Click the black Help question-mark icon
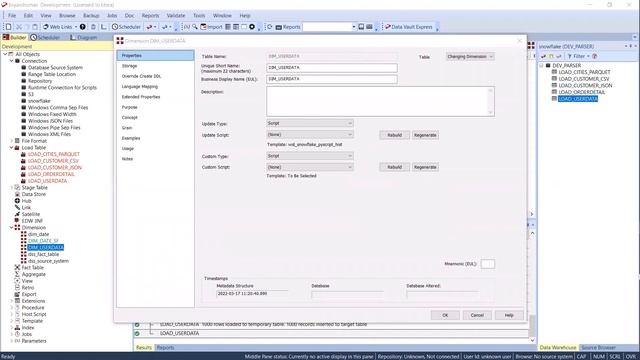Viewport: 640px width, 360px height. click(x=83, y=27)
